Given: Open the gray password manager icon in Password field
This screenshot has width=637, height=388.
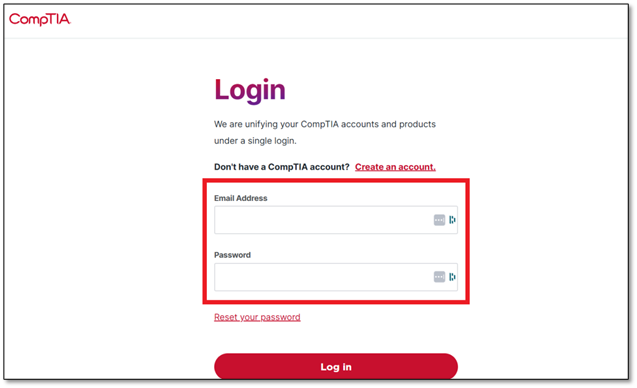Looking at the screenshot, I should 439,277.
